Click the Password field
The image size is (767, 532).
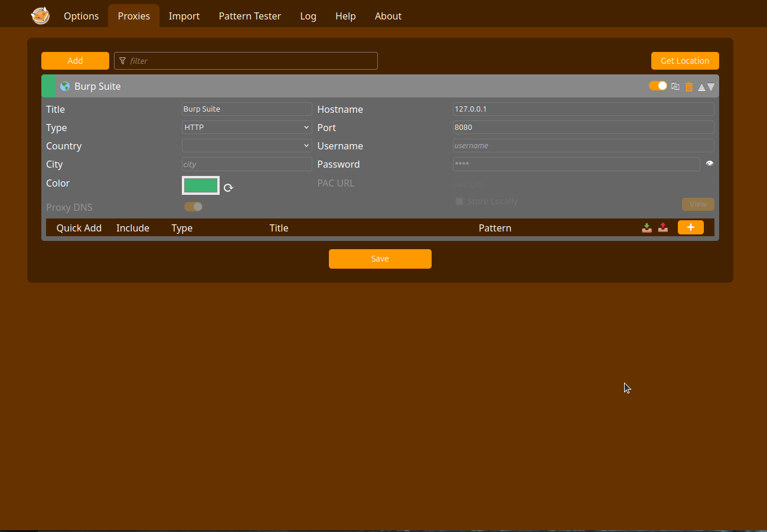[x=576, y=164]
